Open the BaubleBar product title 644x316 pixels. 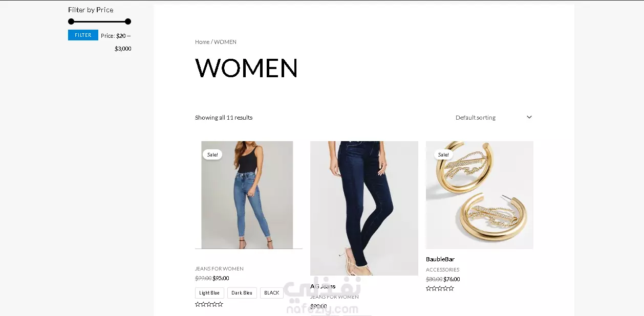click(440, 259)
